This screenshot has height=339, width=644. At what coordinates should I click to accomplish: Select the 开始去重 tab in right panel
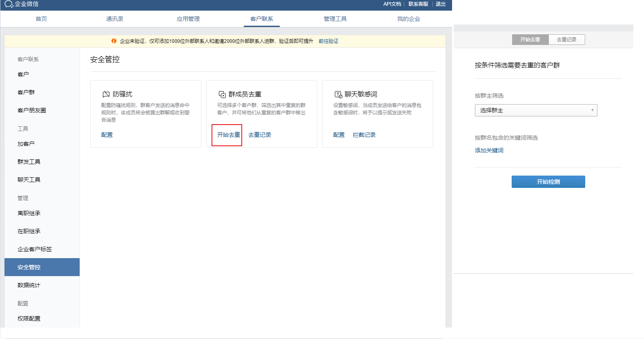[x=530, y=40]
